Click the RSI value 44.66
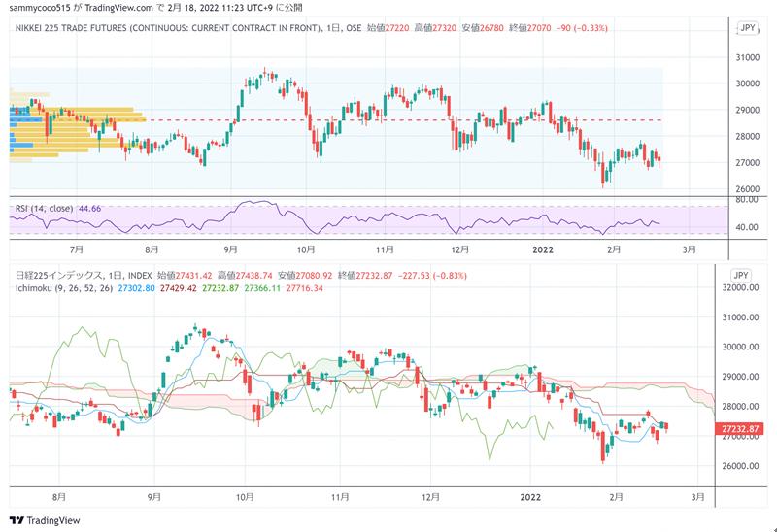The image size is (777, 532). (89, 209)
